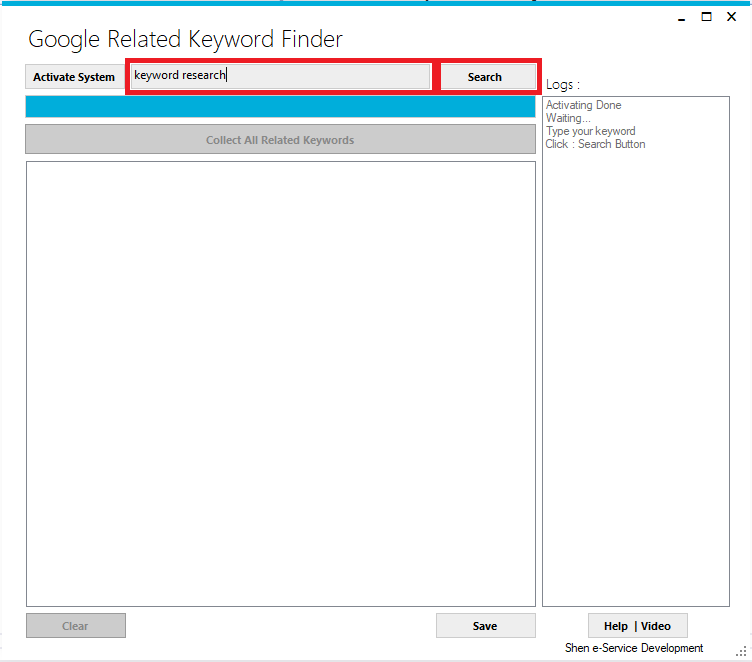Click inside the Logs text area
The width and height of the screenshot is (752, 662).
point(636,352)
